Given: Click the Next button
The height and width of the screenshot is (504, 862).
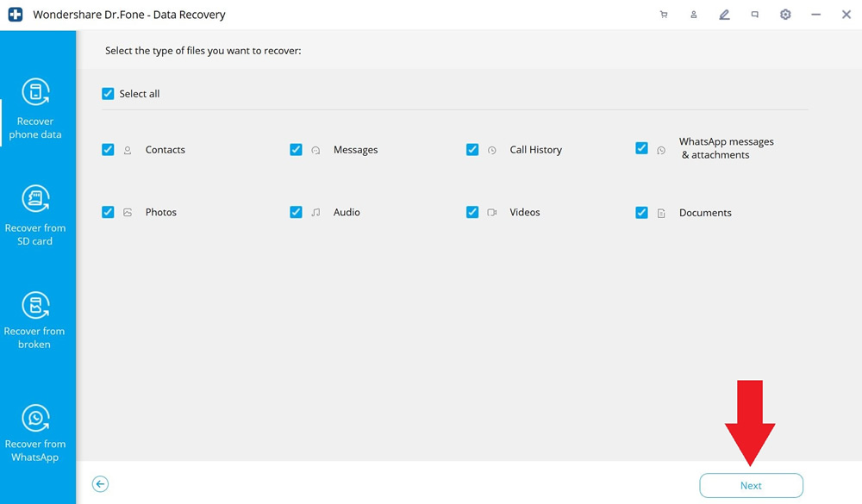Looking at the screenshot, I should [x=751, y=485].
